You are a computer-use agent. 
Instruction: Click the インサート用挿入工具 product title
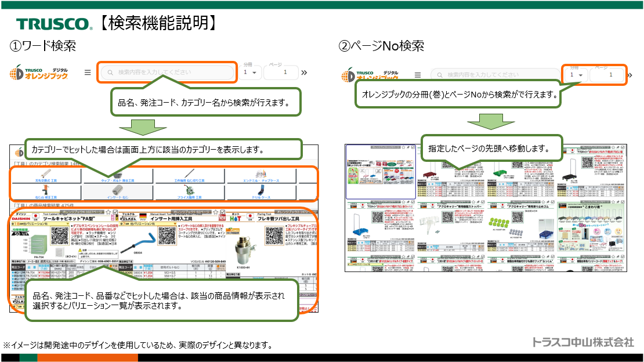(171, 219)
